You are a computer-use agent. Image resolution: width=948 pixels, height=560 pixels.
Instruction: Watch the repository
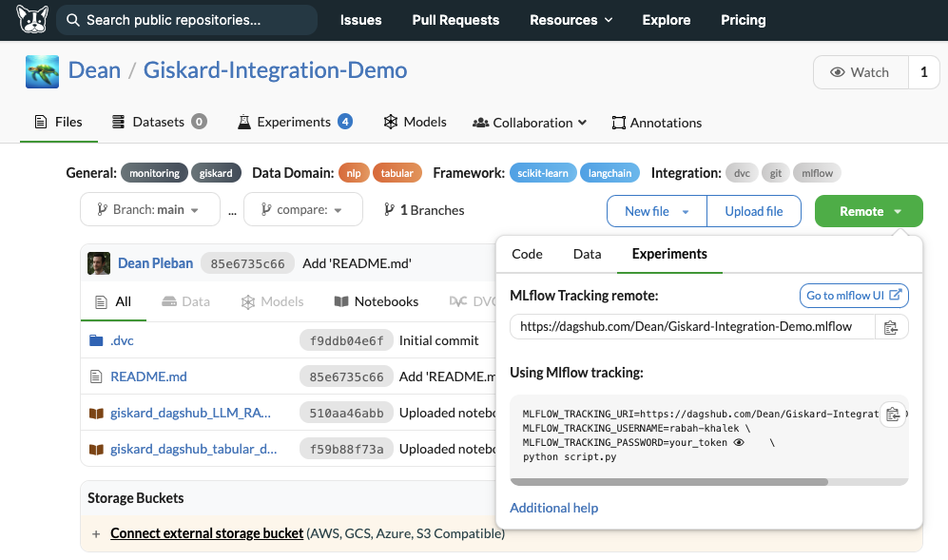pyautogui.click(x=861, y=72)
